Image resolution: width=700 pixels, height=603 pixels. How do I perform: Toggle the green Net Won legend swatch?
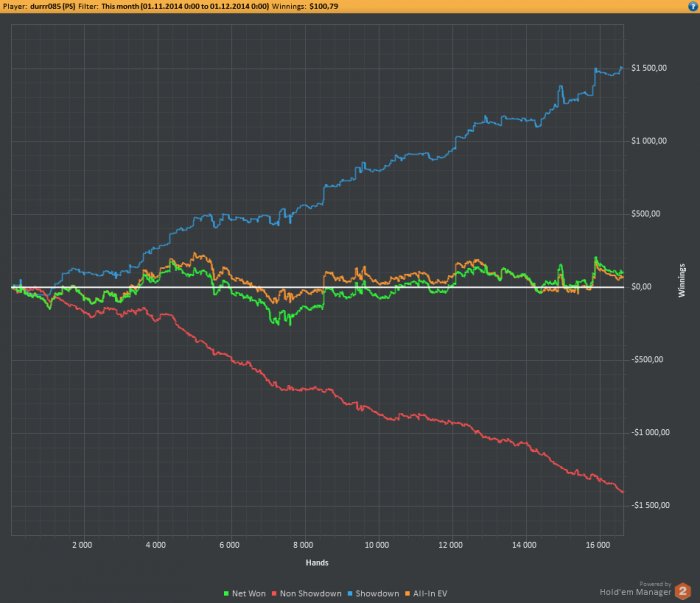226,594
